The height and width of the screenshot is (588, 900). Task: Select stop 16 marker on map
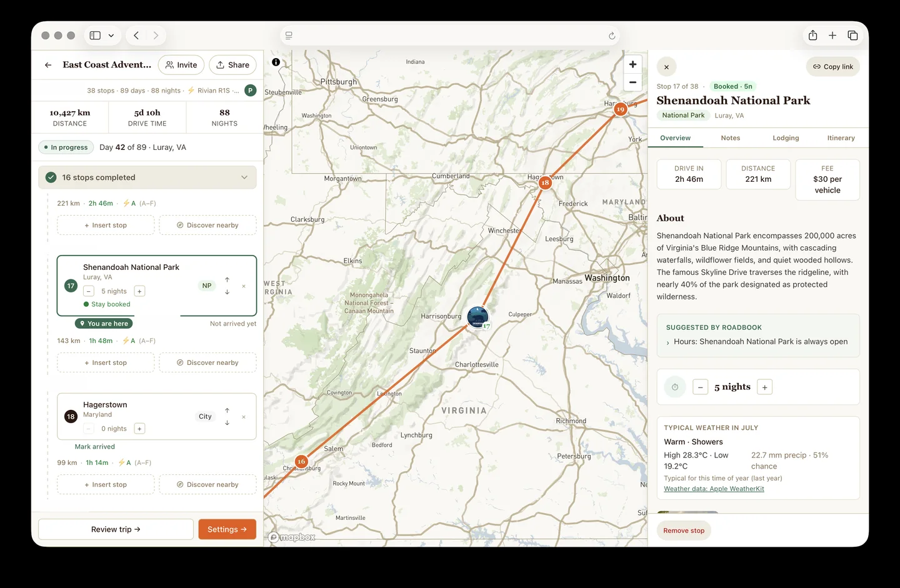coord(301,462)
